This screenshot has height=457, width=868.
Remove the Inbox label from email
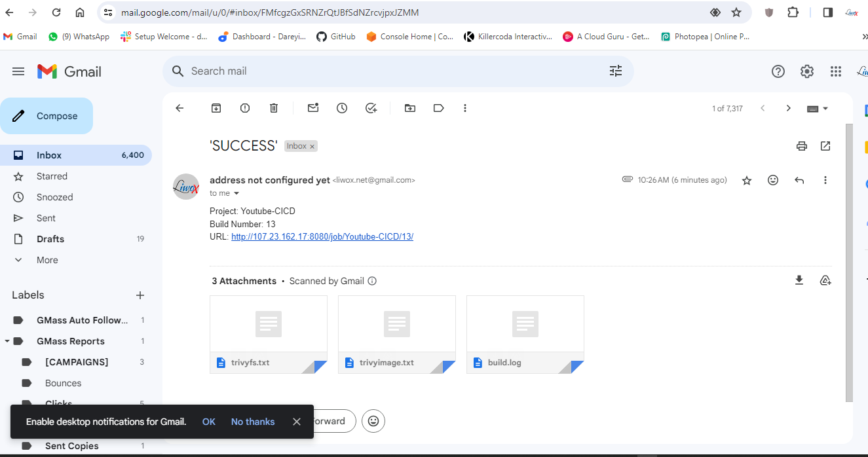coord(312,147)
